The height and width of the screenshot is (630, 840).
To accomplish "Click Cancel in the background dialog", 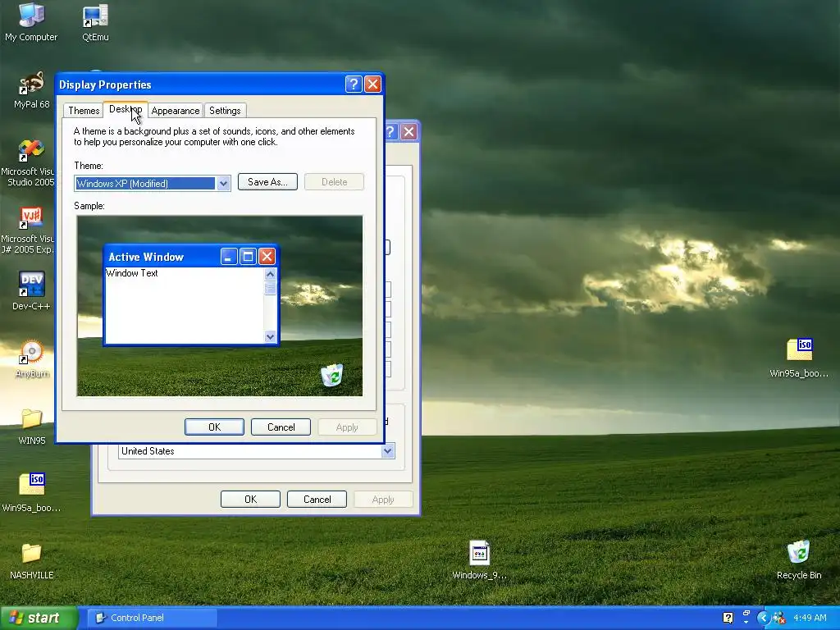I will pyautogui.click(x=317, y=500).
